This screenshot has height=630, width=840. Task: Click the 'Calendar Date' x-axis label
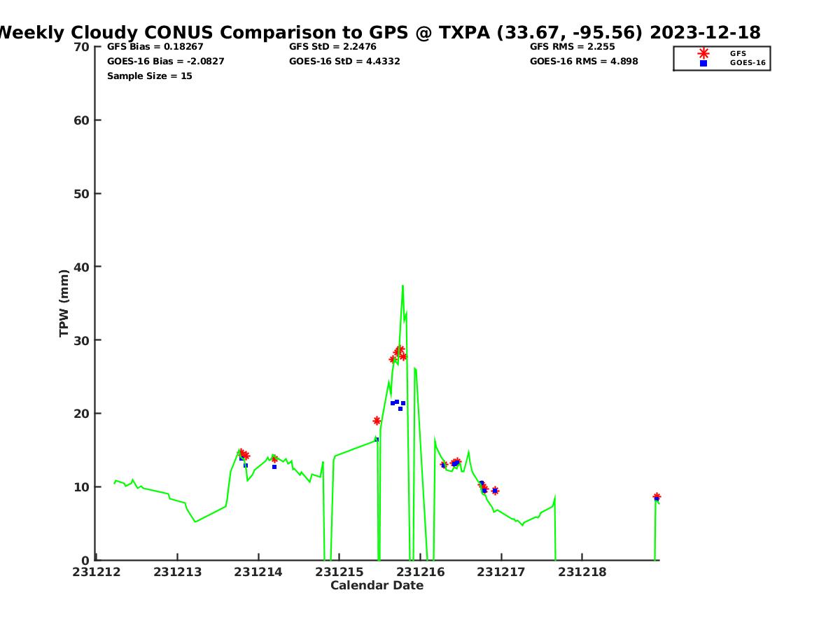377,585
